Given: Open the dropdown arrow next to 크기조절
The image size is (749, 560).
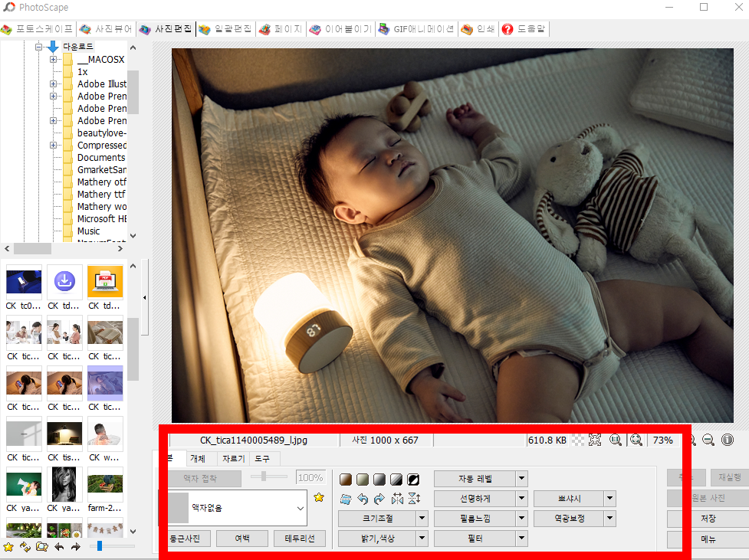Looking at the screenshot, I should click(x=422, y=519).
